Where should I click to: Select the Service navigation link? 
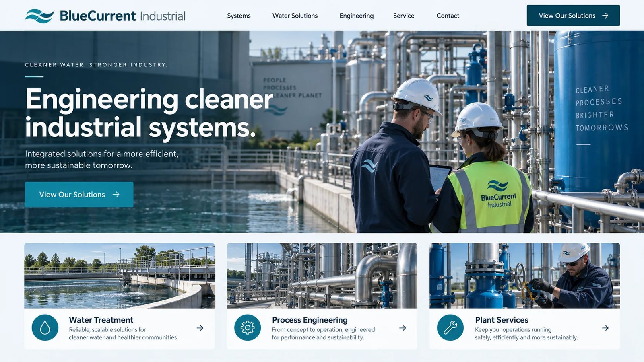click(404, 16)
